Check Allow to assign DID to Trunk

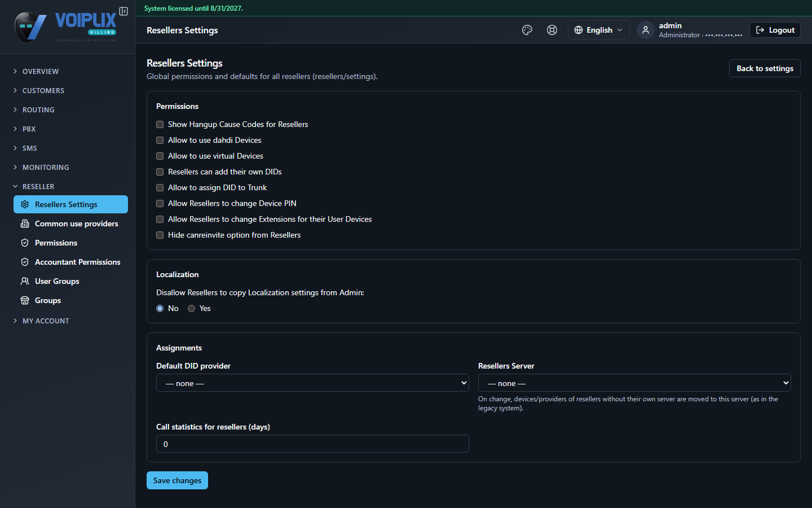point(160,187)
